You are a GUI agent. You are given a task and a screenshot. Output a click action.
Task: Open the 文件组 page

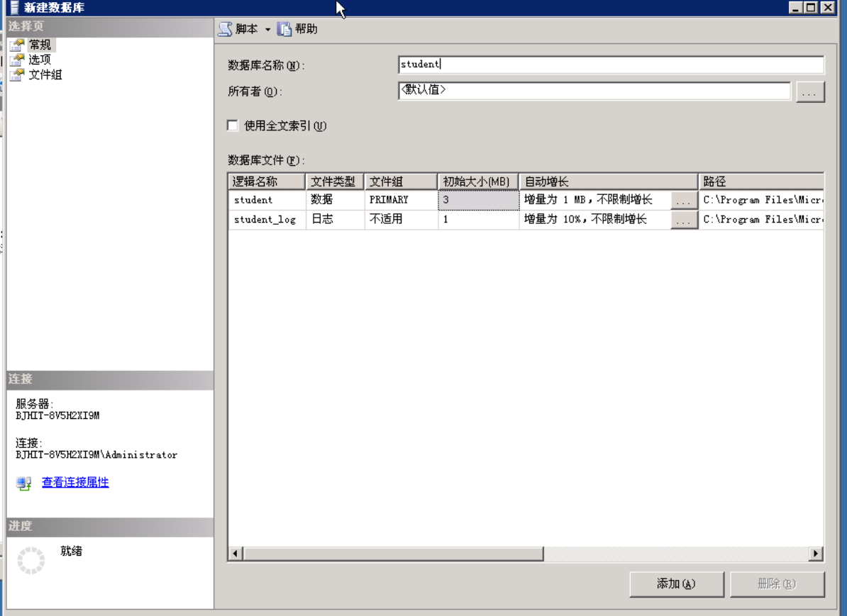pos(45,74)
